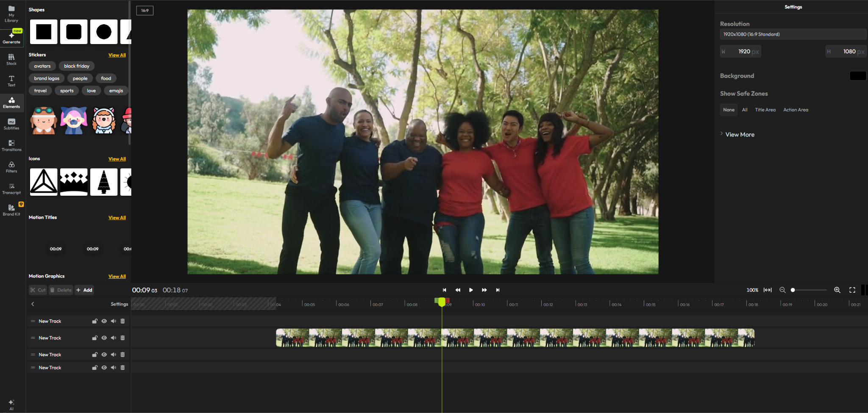Open the Stock media panel
The image size is (868, 413).
11,59
